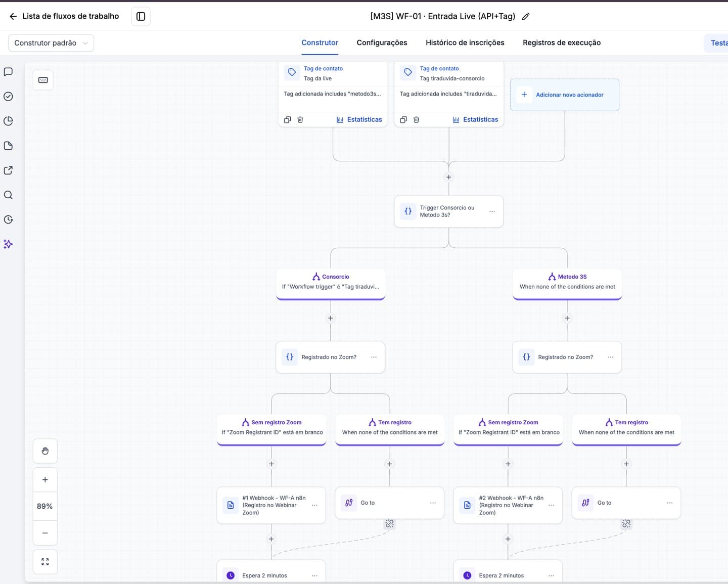Delete the Tag tiraduvida-consorcio trigger
The width and height of the screenshot is (728, 584).
417,120
